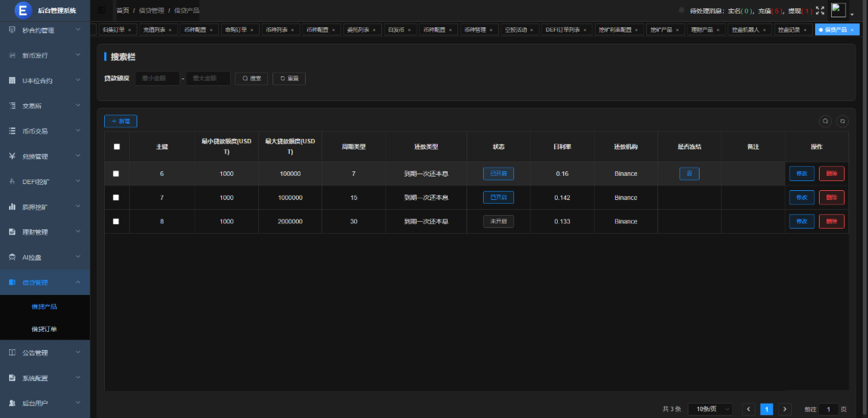Click the 未开启 status on row 8
Viewport: 868px width, 418px height.
pos(498,222)
